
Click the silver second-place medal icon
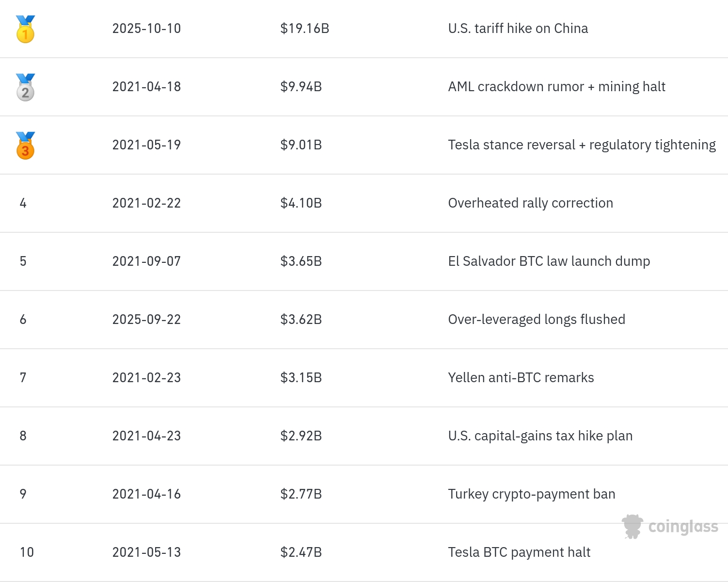tap(25, 88)
